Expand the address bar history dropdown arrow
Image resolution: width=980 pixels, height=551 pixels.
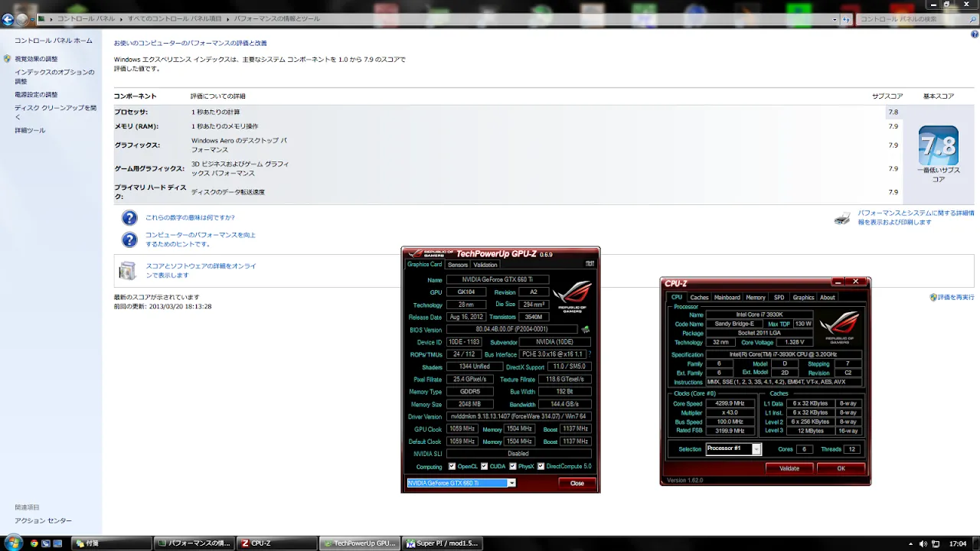[835, 19]
